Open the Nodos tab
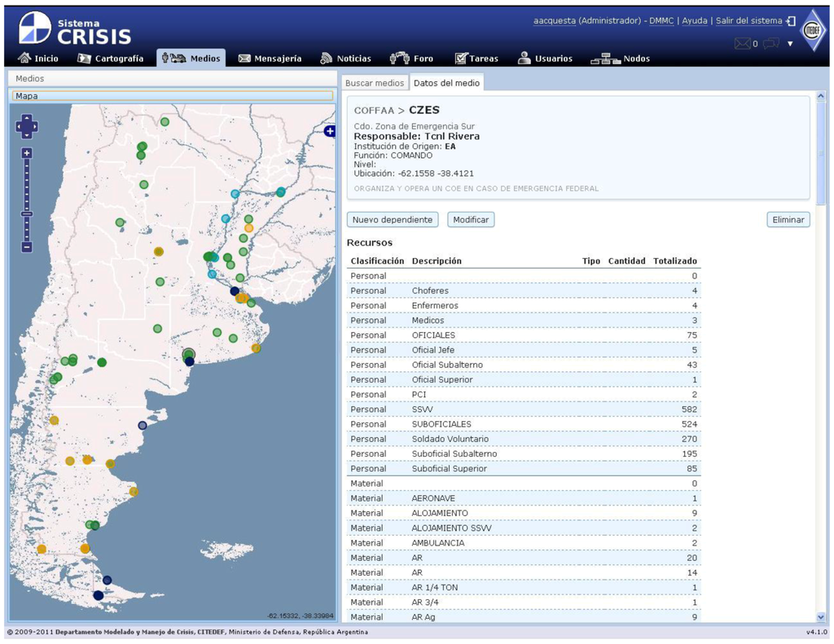This screenshot has width=834, height=644. [620, 59]
